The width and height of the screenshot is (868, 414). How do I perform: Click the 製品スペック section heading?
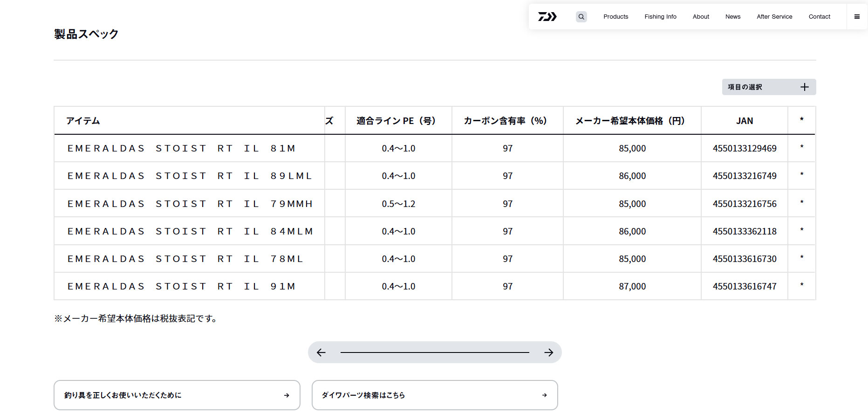[x=86, y=34]
